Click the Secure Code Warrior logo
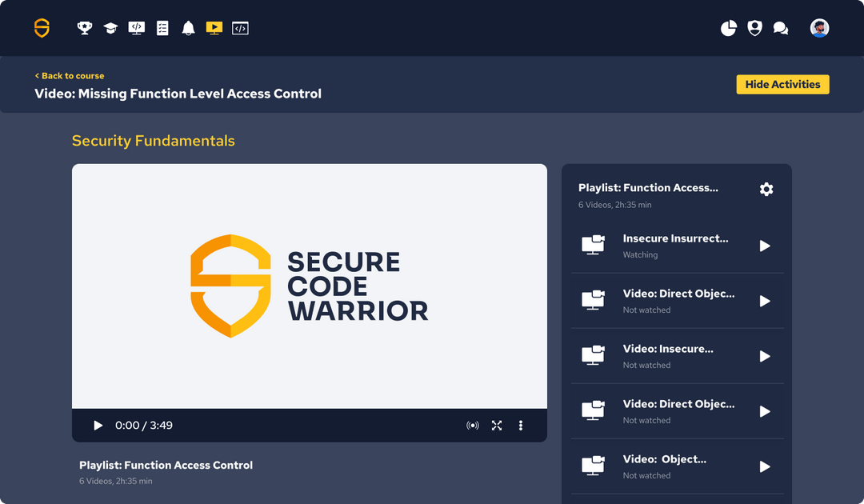Viewport: 864px width, 504px height. [40, 27]
